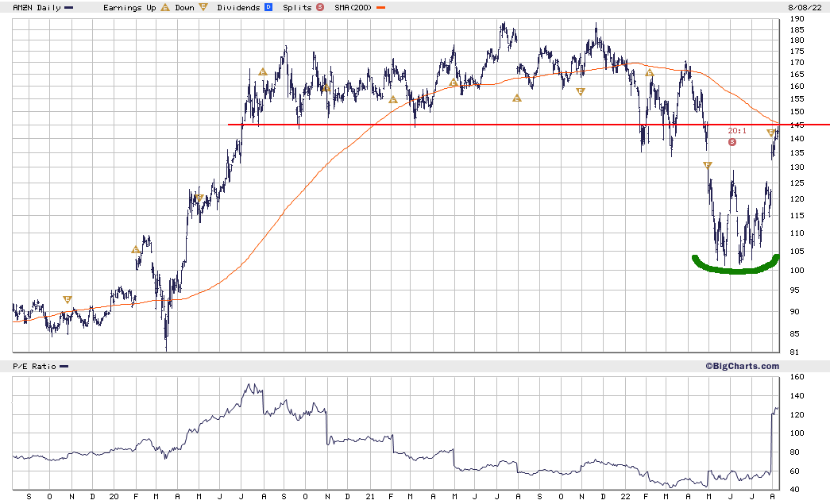Click the earnings up marker near August 2021

[517, 98]
